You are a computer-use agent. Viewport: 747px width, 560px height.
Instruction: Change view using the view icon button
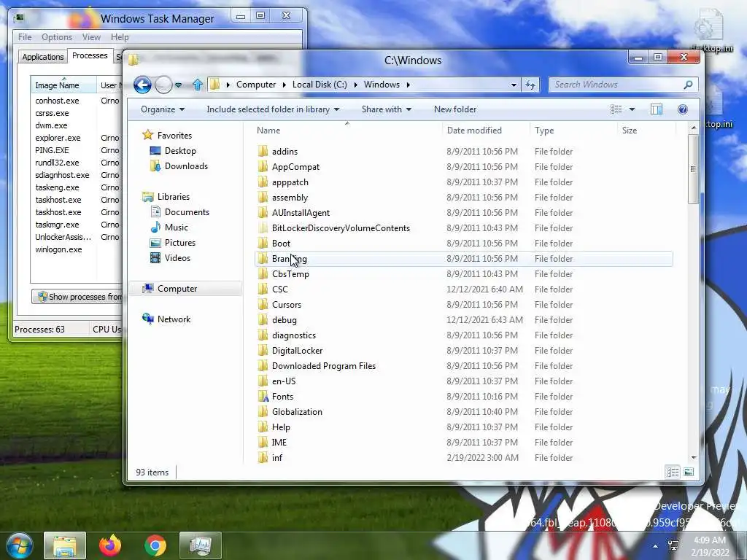pos(616,109)
